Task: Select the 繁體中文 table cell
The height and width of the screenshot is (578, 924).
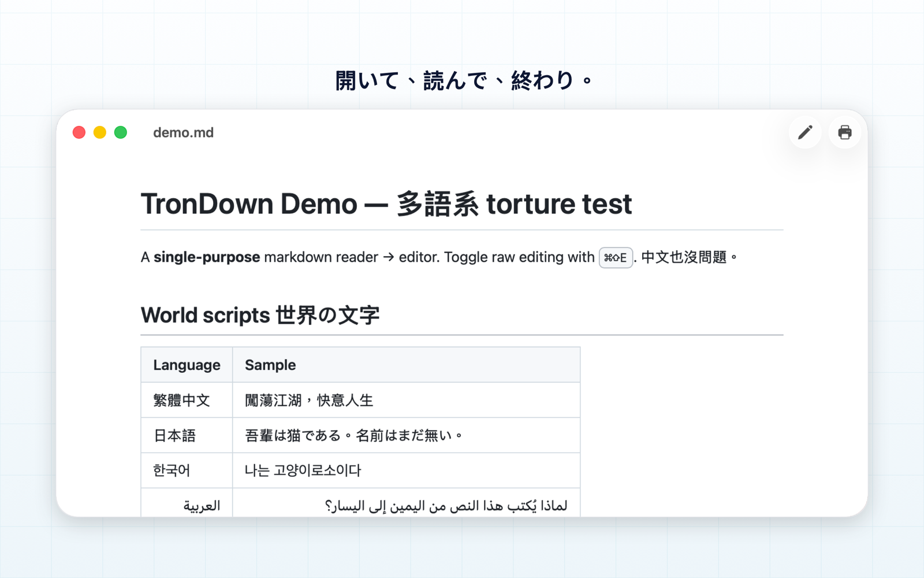Action: 187,400
